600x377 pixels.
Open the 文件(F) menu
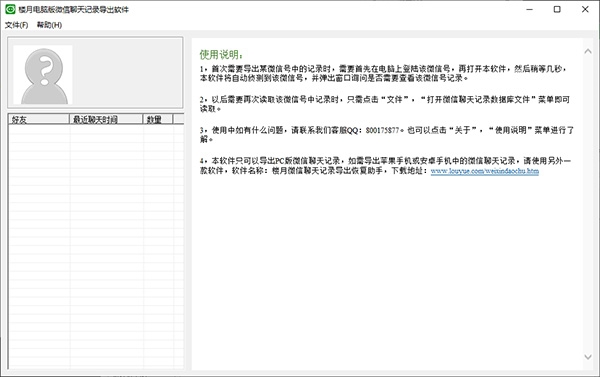click(16, 25)
